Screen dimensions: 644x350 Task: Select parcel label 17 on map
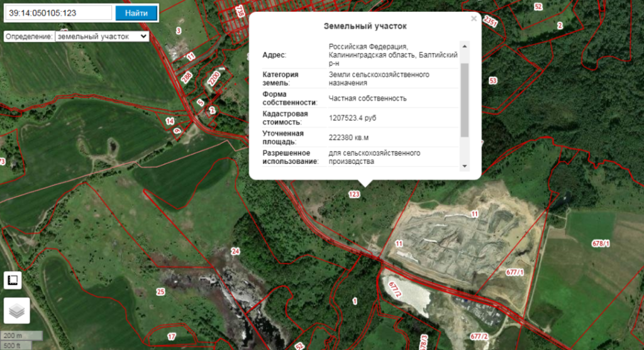[x=172, y=337]
